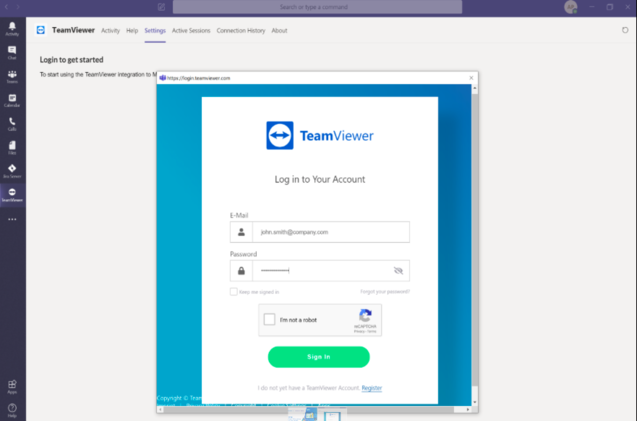The width and height of the screenshot is (637, 421).
Task: Click the lock icon beside Password field
Action: point(241,271)
